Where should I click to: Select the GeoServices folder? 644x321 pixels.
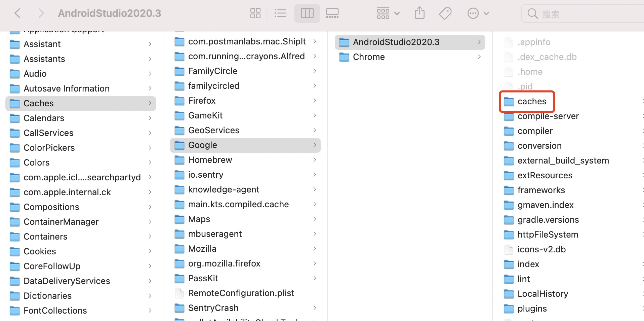245,130
